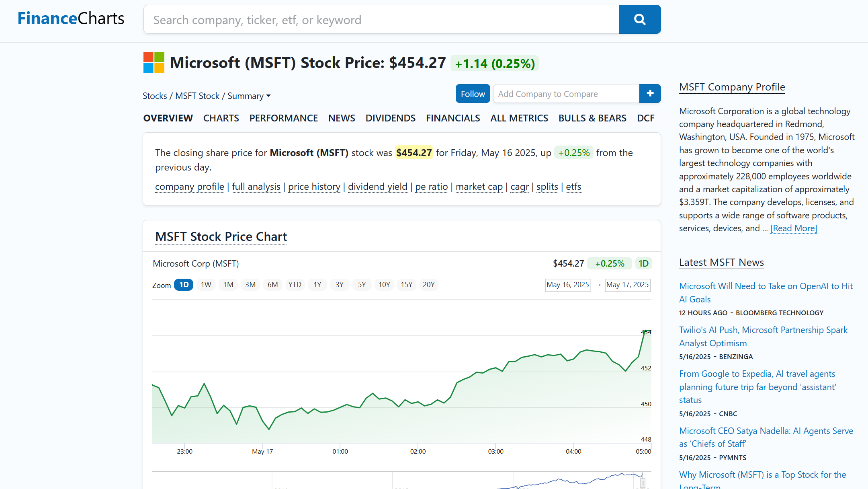Viewport: 868px width, 489px height.
Task: Click the search magnifier button
Action: [x=640, y=19]
